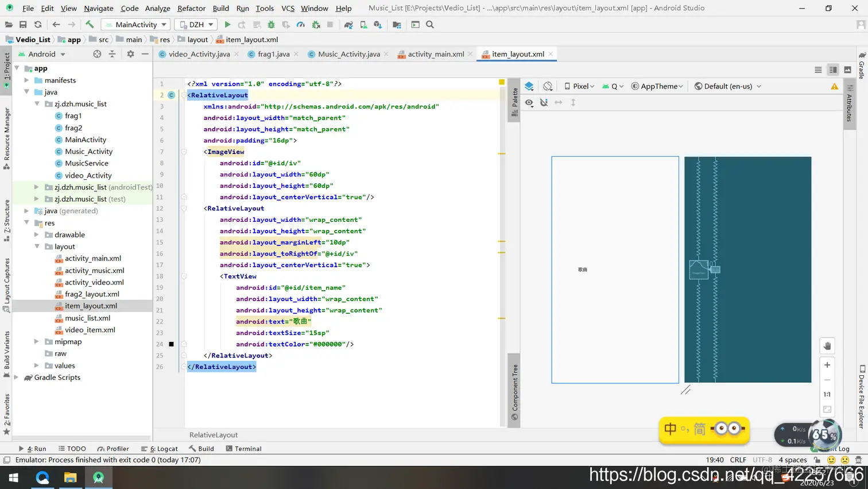
Task: Click the scroll-from-source target icon
Action: [97, 54]
